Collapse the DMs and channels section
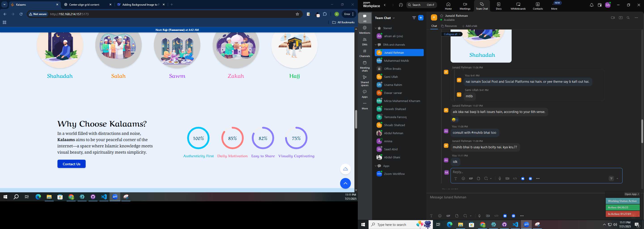644x229 pixels. [x=375, y=45]
